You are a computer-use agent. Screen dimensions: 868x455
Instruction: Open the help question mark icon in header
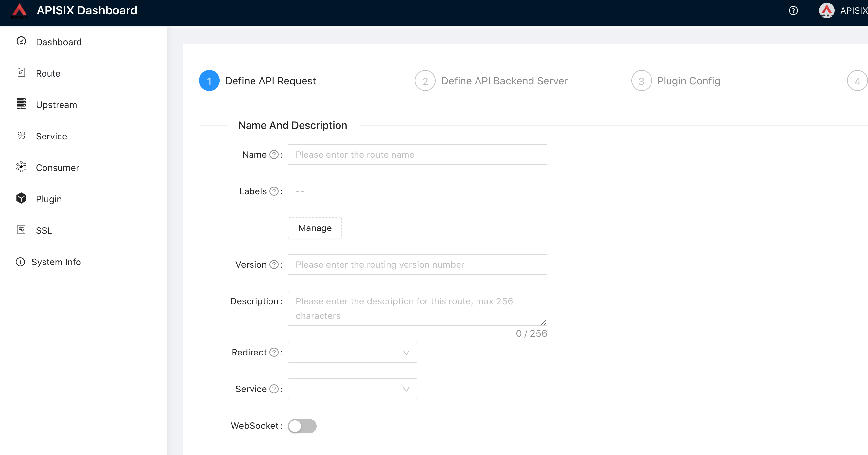[793, 11]
